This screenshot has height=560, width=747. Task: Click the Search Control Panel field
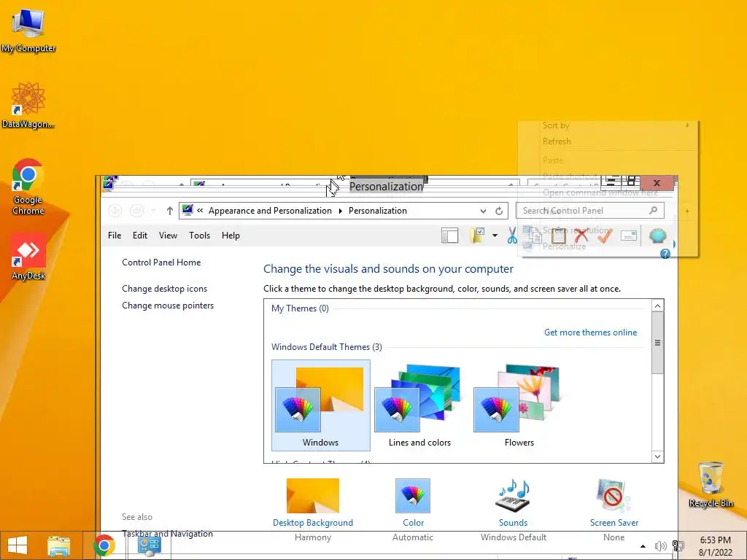pyautogui.click(x=589, y=211)
